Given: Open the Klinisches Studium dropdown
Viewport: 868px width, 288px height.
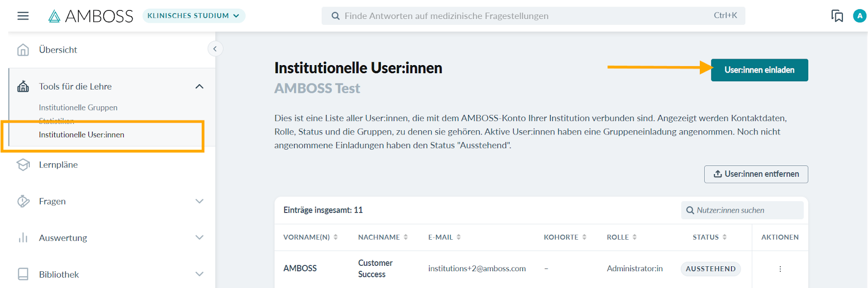Looking at the screenshot, I should (x=194, y=16).
